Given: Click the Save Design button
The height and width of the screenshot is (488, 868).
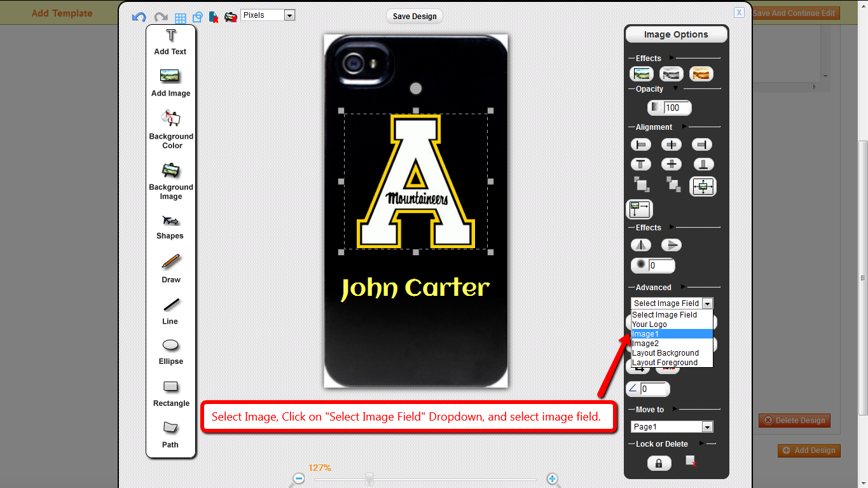Looking at the screenshot, I should click(x=415, y=17).
